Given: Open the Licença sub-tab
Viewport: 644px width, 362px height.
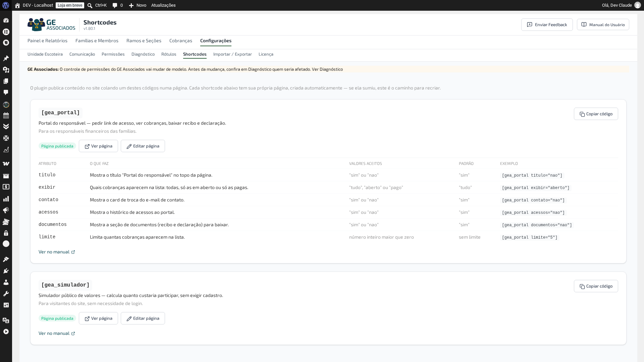Looking at the screenshot, I should click(x=266, y=54).
